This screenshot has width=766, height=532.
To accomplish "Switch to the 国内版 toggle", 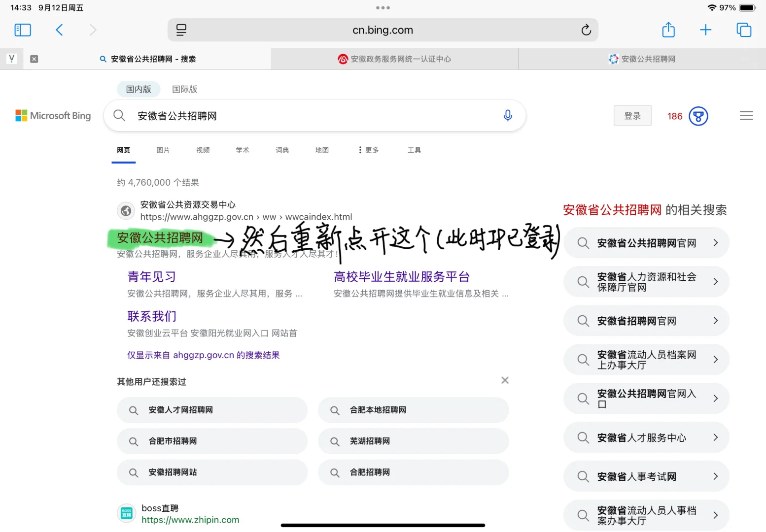I will click(x=139, y=89).
